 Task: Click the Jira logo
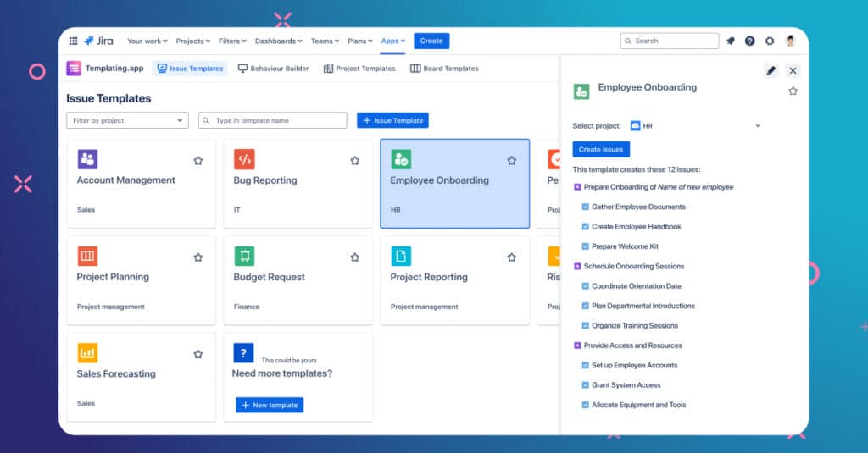[x=98, y=41]
